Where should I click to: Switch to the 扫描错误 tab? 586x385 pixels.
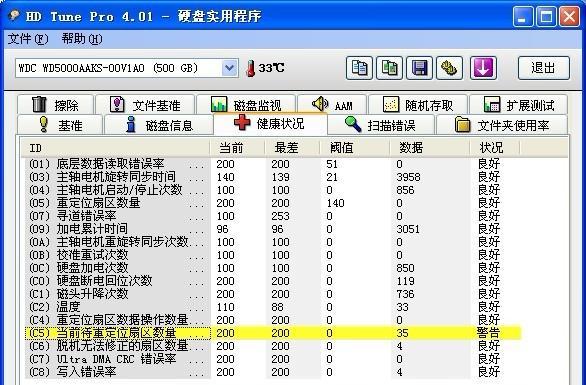[381, 125]
